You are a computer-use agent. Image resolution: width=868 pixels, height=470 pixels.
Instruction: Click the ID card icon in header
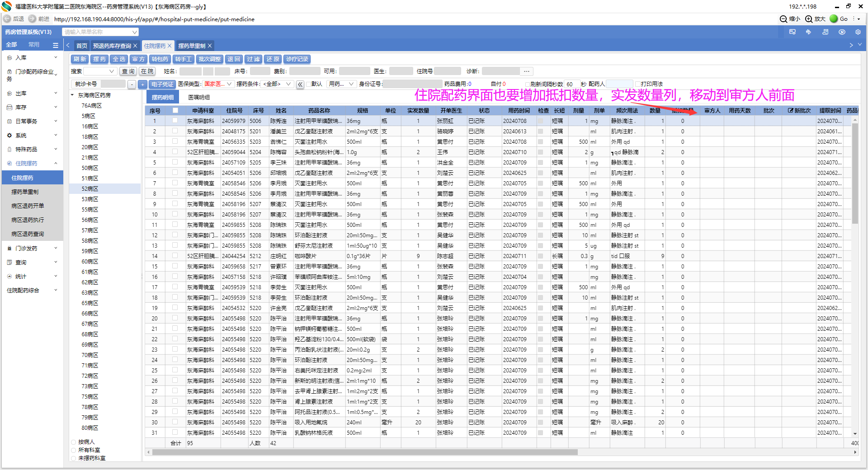(x=793, y=32)
